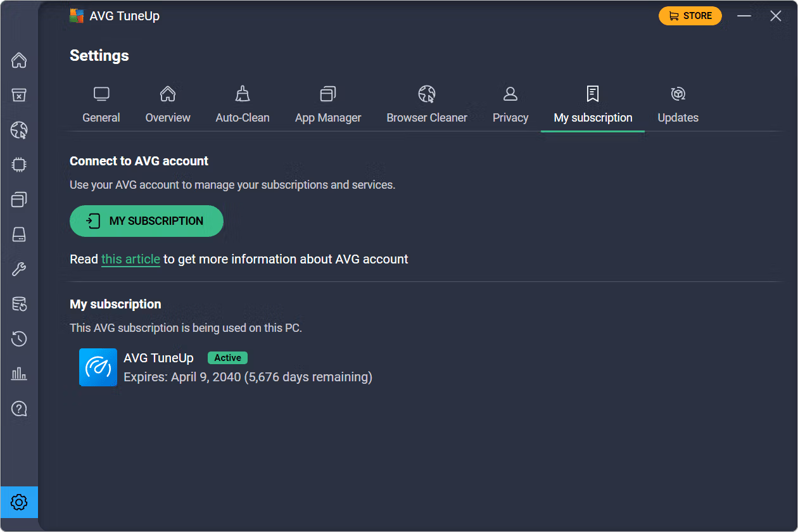Open the Home sidebar icon
Screen dimensions: 798x532
19,61
